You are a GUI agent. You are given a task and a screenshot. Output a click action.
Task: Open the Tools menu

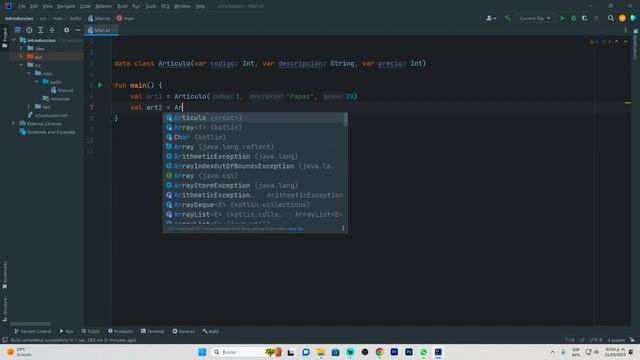(x=151, y=6)
